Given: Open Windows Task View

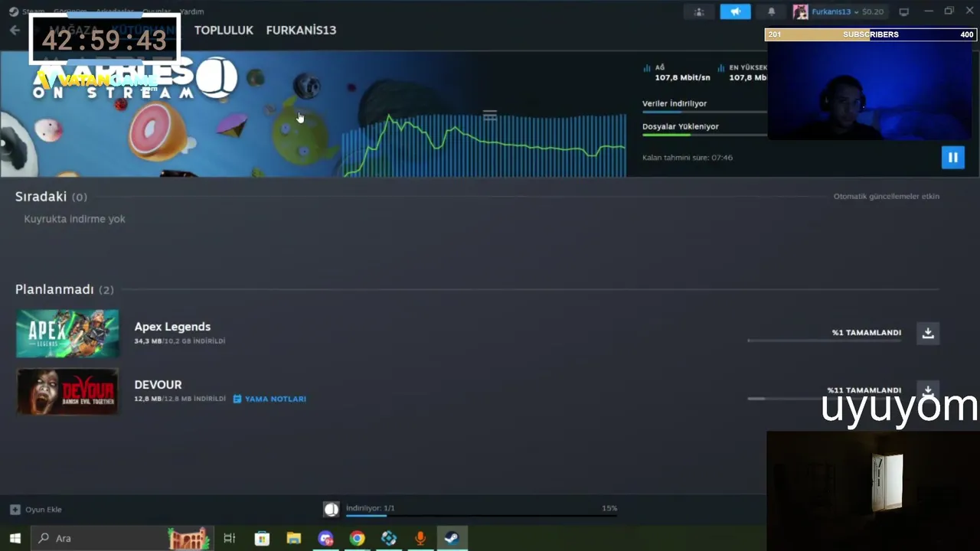Looking at the screenshot, I should [x=229, y=538].
